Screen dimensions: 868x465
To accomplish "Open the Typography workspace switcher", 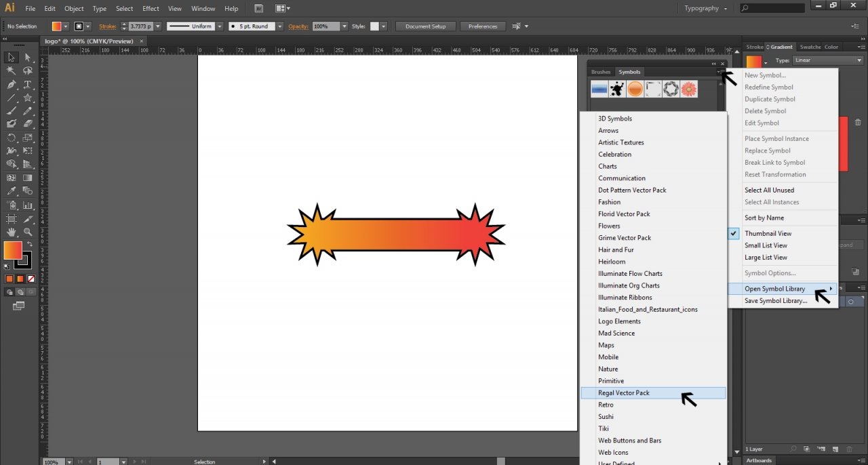I will click(705, 8).
